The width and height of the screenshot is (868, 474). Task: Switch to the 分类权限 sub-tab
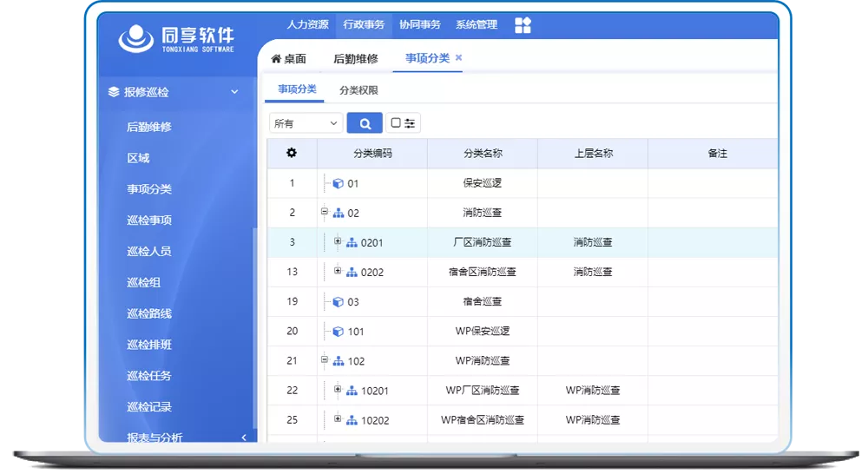pyautogui.click(x=358, y=90)
